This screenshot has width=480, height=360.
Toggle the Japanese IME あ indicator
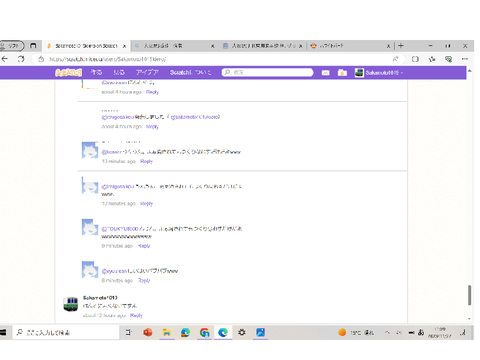coord(421,332)
